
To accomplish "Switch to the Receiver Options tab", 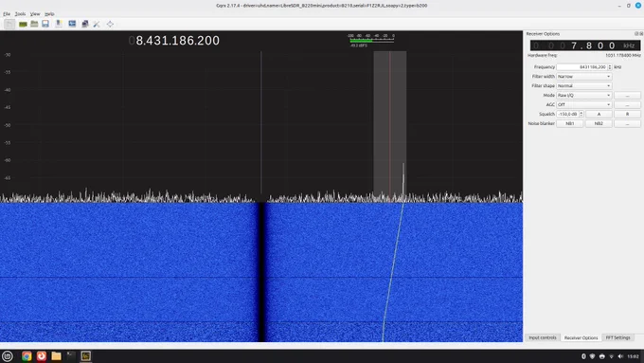I will pyautogui.click(x=581, y=337).
